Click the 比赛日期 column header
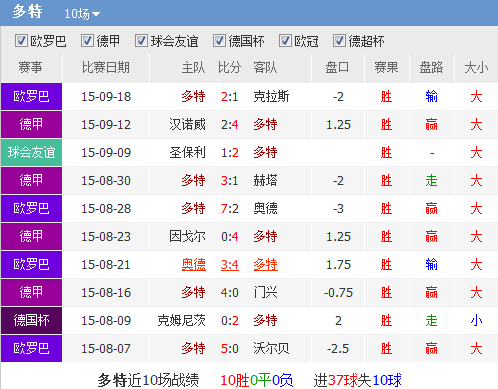498x389 pixels. coord(106,68)
